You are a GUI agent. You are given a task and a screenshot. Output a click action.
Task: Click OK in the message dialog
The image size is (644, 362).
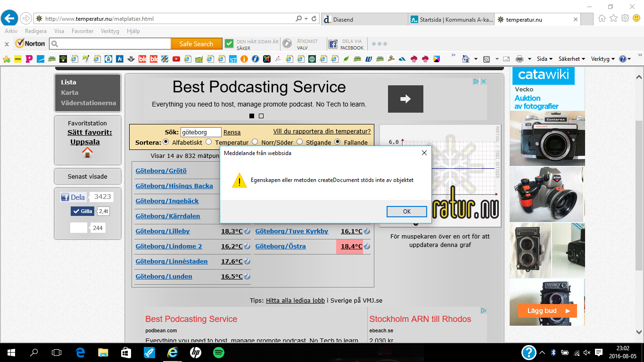tap(407, 212)
